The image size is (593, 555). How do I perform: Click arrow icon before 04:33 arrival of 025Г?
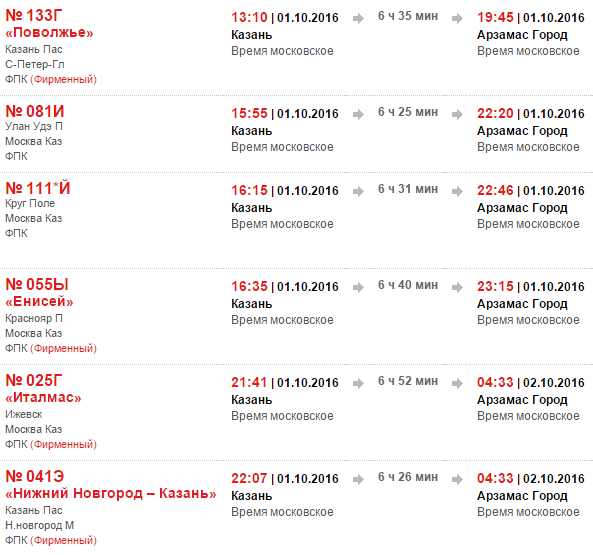click(x=457, y=383)
